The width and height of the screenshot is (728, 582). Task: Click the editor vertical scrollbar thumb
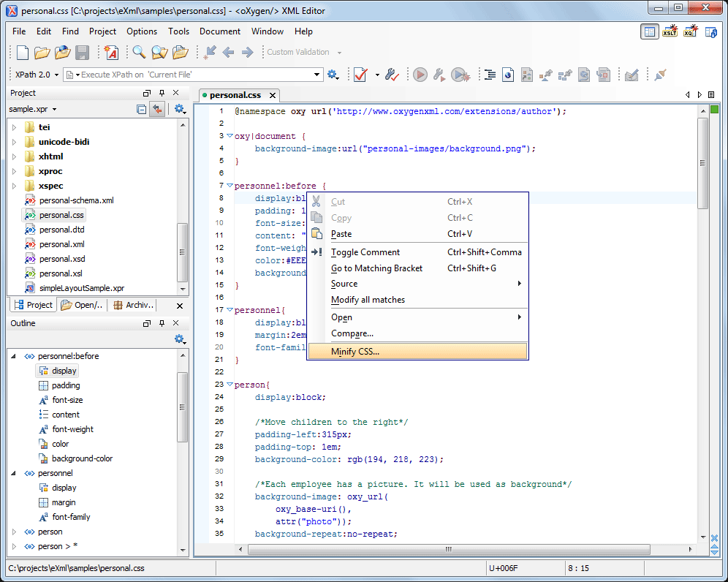(702, 163)
